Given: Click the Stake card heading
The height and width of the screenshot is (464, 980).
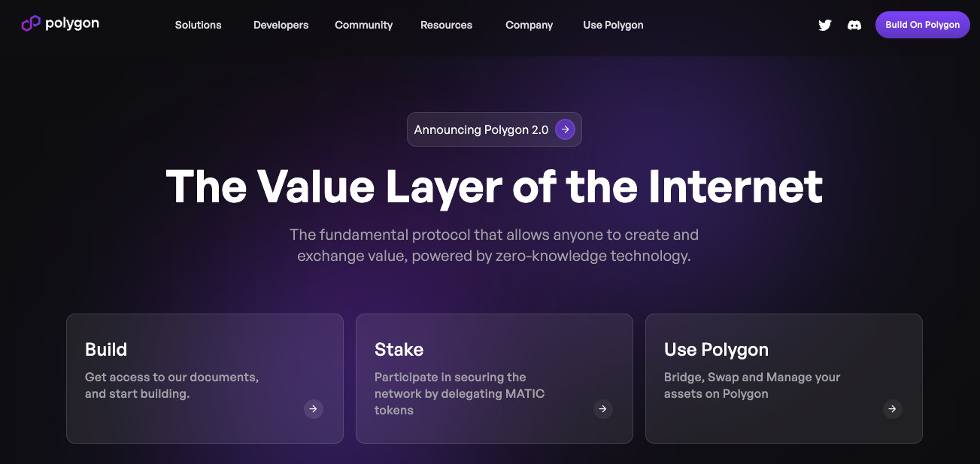Looking at the screenshot, I should [399, 350].
